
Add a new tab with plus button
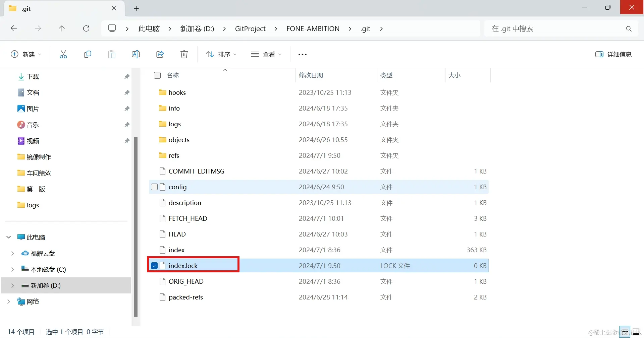point(136,9)
